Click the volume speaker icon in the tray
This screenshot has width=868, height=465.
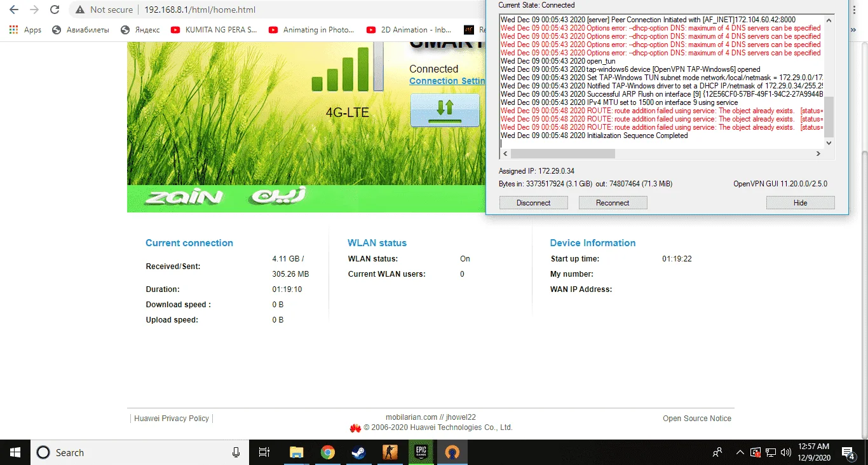click(786, 452)
